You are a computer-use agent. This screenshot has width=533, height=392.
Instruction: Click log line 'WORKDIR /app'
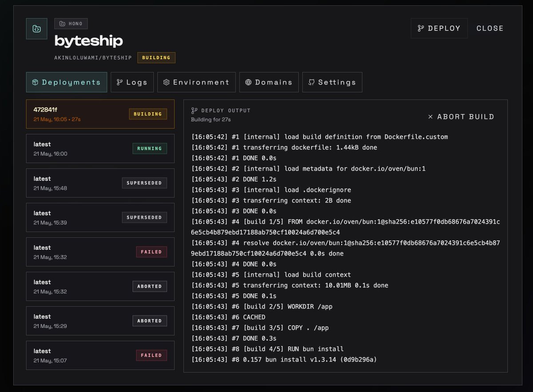pyautogui.click(x=262, y=306)
